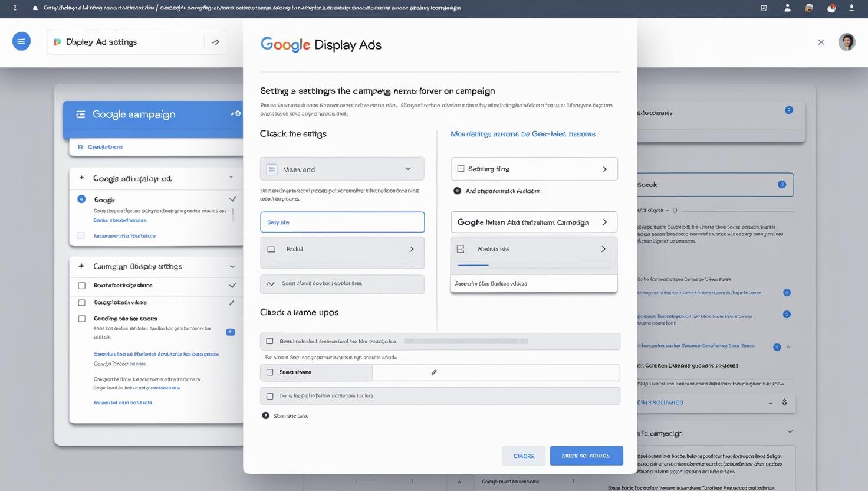868x491 pixels.
Task: Tick the faint checkbox below the Google option
Action: [81, 235]
